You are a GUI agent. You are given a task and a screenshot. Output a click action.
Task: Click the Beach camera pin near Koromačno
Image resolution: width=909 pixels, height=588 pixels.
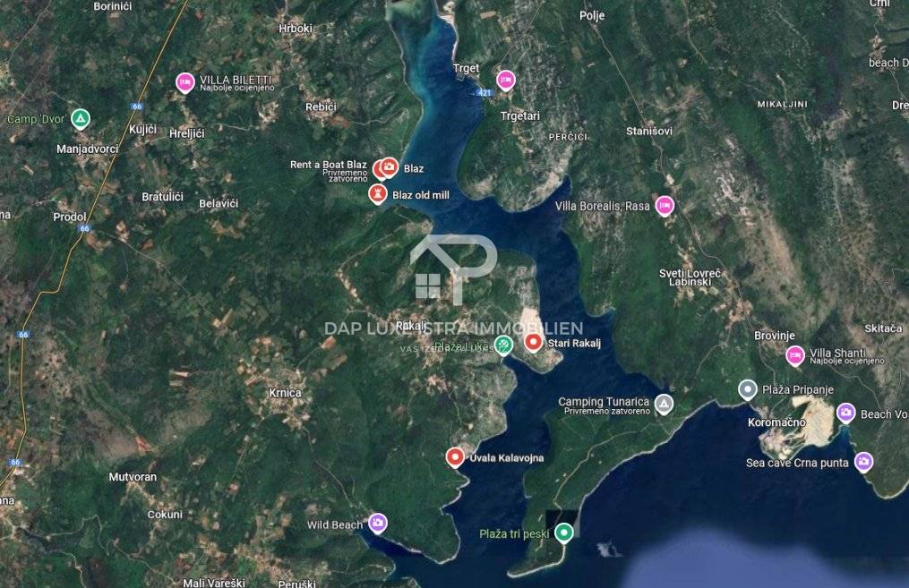tap(845, 413)
